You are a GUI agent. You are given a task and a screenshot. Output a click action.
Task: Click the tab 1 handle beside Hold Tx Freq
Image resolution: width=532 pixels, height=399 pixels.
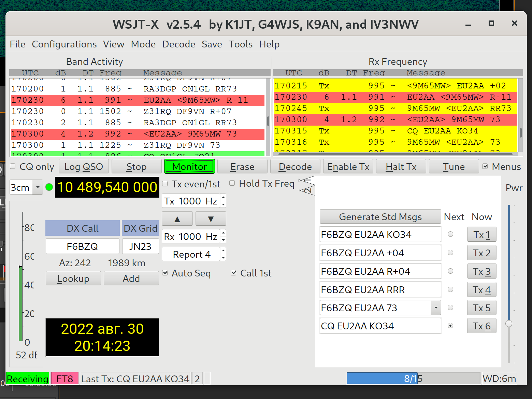[307, 180]
